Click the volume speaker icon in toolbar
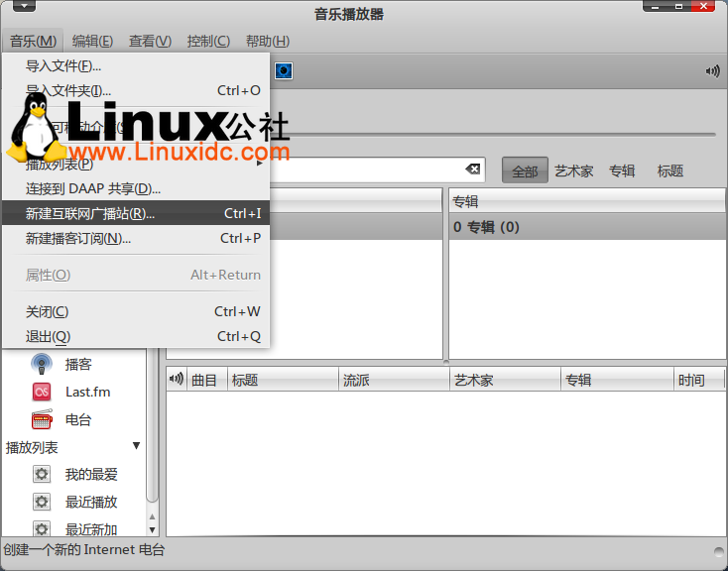This screenshot has height=571, width=728. [713, 71]
